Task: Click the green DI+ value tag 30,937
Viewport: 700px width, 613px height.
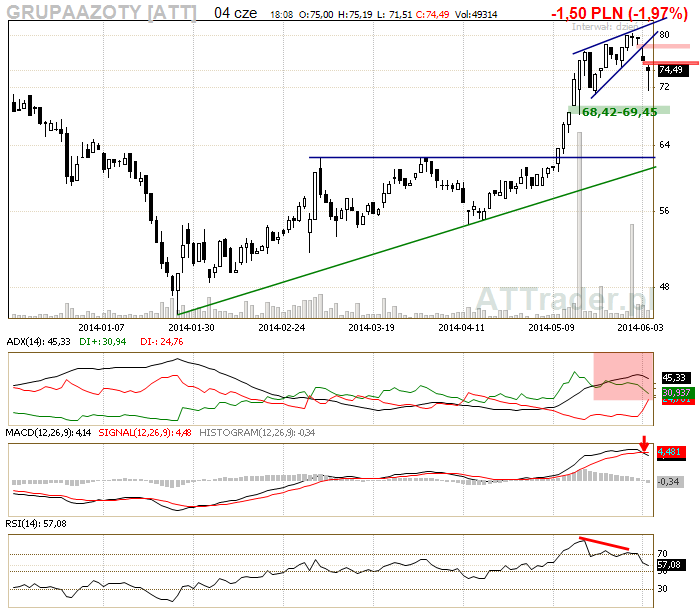Action: pyautogui.click(x=676, y=392)
